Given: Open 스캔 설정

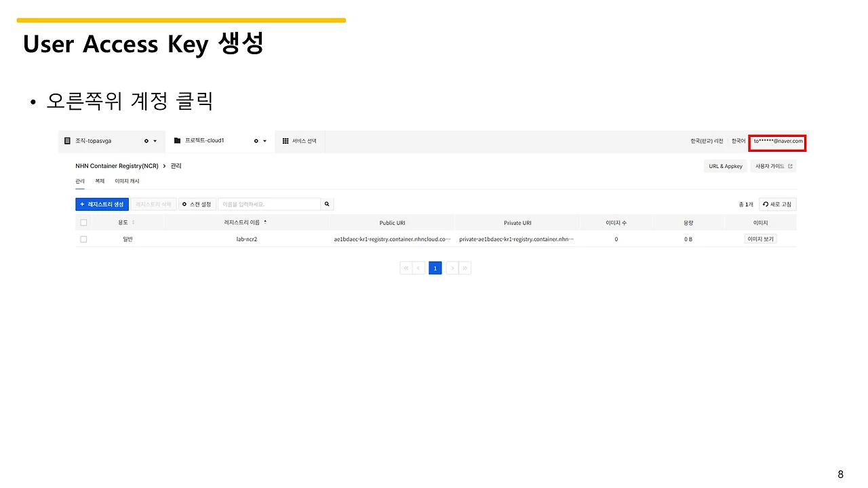Looking at the screenshot, I should [x=197, y=204].
